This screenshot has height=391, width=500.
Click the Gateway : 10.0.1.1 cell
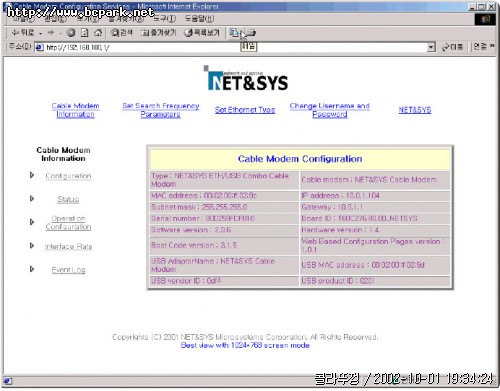375,207
